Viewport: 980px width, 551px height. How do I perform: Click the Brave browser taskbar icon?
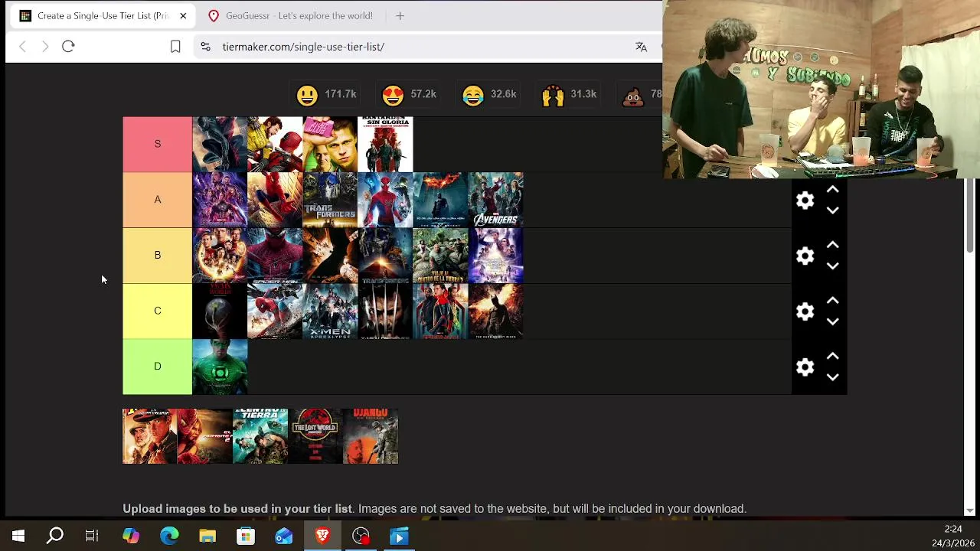pyautogui.click(x=322, y=536)
